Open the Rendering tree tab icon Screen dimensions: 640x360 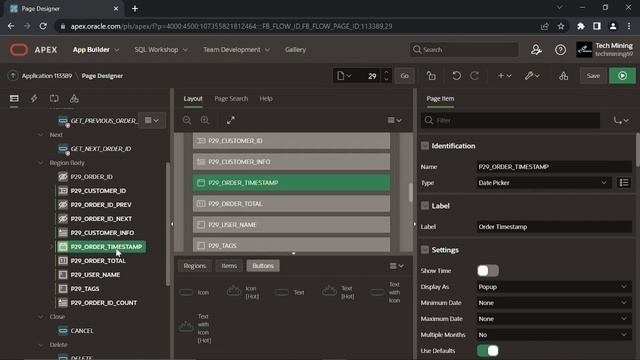tap(14, 98)
